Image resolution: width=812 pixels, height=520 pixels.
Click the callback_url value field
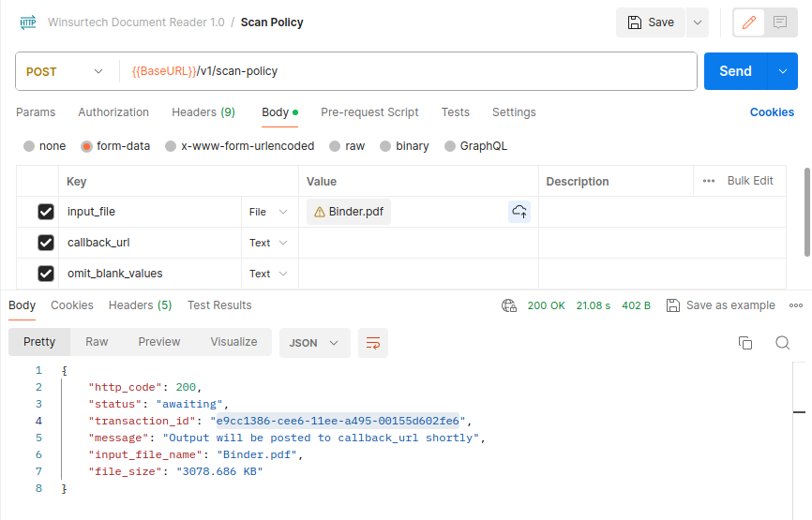tap(418, 243)
